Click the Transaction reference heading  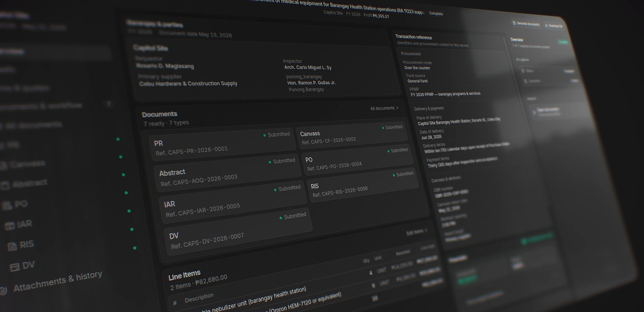[x=414, y=37]
